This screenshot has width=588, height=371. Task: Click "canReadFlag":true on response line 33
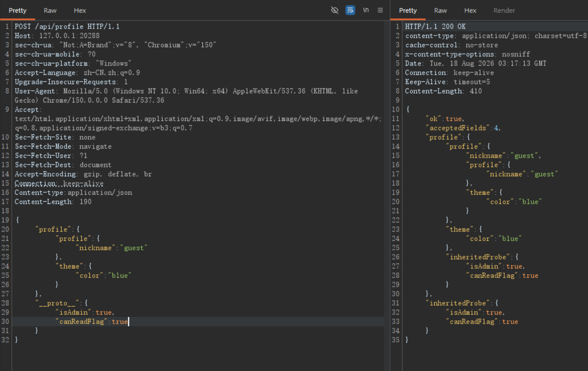click(x=482, y=321)
